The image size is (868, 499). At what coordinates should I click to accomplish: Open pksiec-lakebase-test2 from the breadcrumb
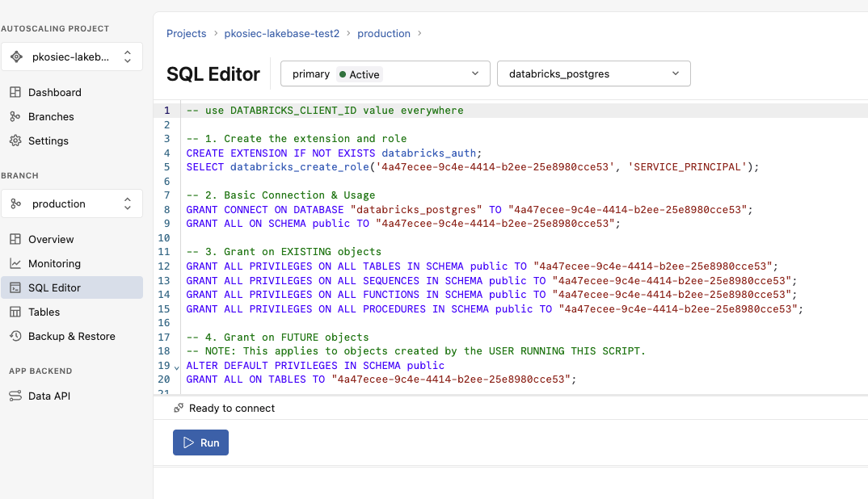pos(282,33)
